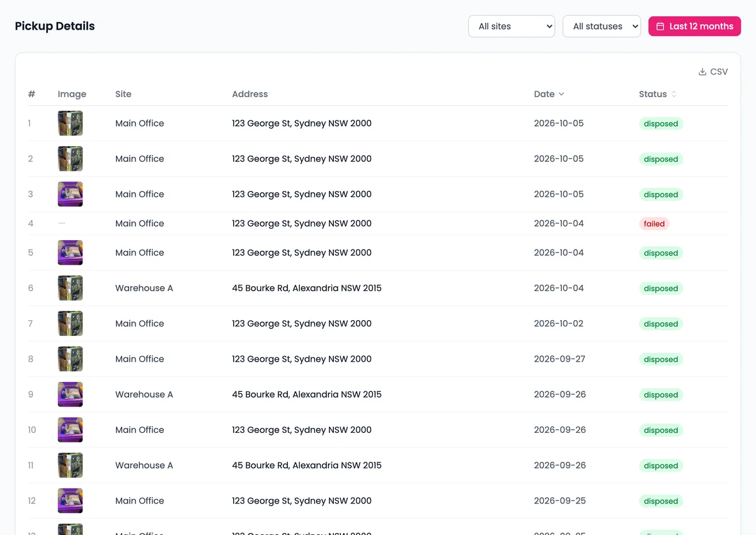
Task: Open the thumbnail image in row 5
Action: point(70,253)
